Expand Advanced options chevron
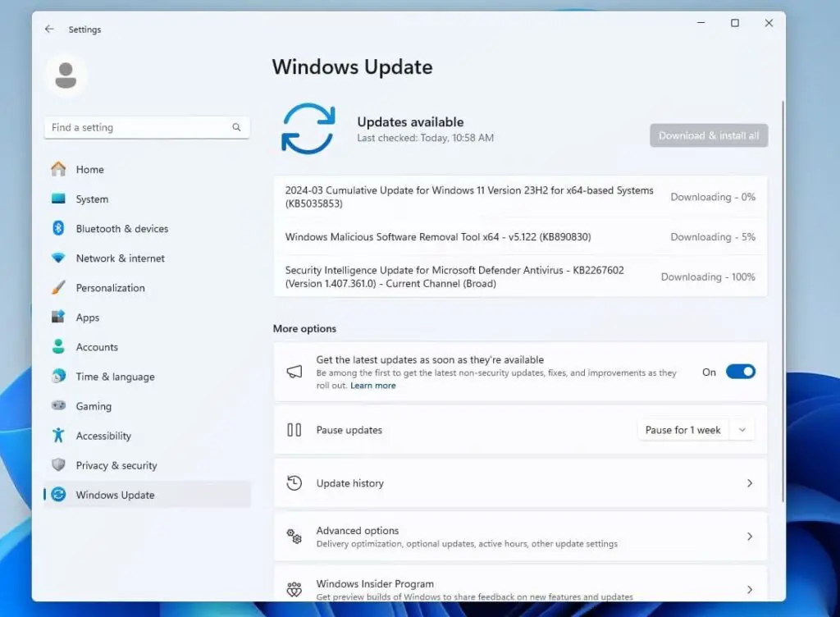The image size is (840, 617). [x=749, y=537]
